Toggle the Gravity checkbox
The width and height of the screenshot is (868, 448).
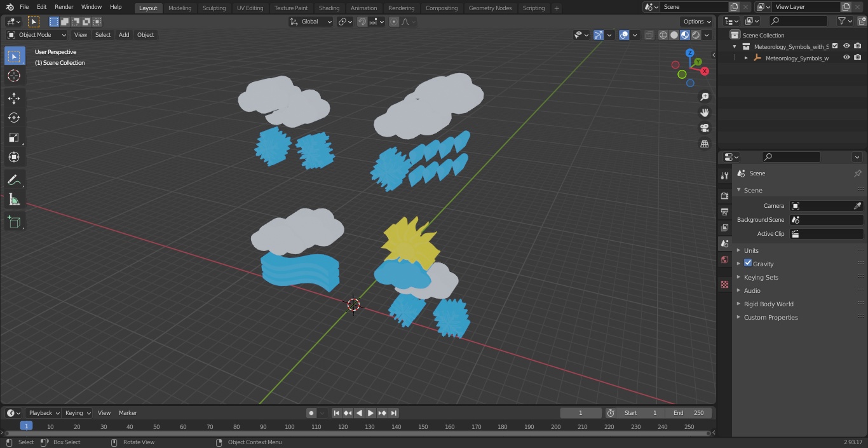coord(748,263)
